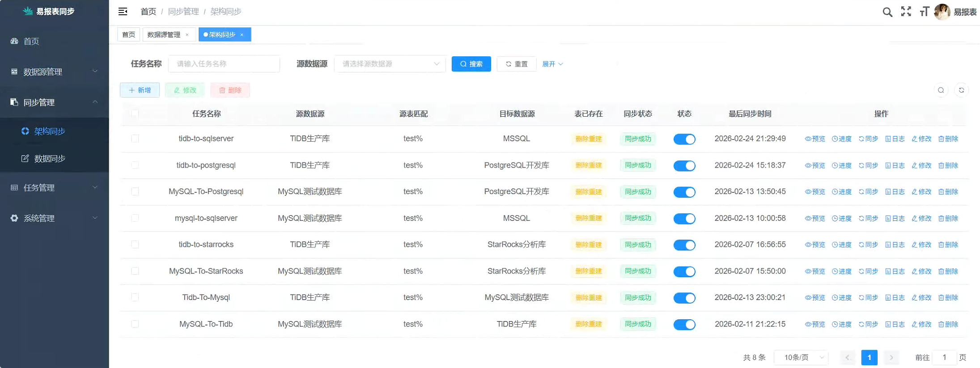Focus the 前往 page number input
The width and height of the screenshot is (980, 368).
coord(944,357)
